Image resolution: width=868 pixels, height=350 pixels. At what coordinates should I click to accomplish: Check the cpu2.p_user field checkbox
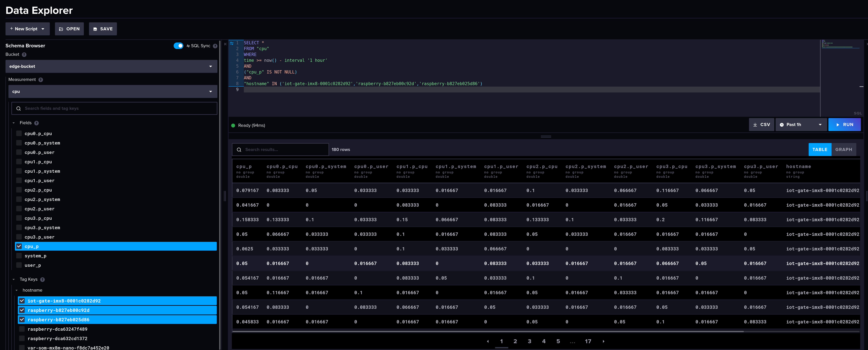[x=19, y=209]
